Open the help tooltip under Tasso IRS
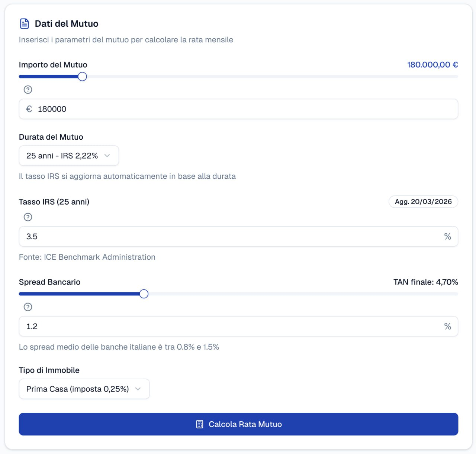The image size is (476, 454). tap(28, 217)
